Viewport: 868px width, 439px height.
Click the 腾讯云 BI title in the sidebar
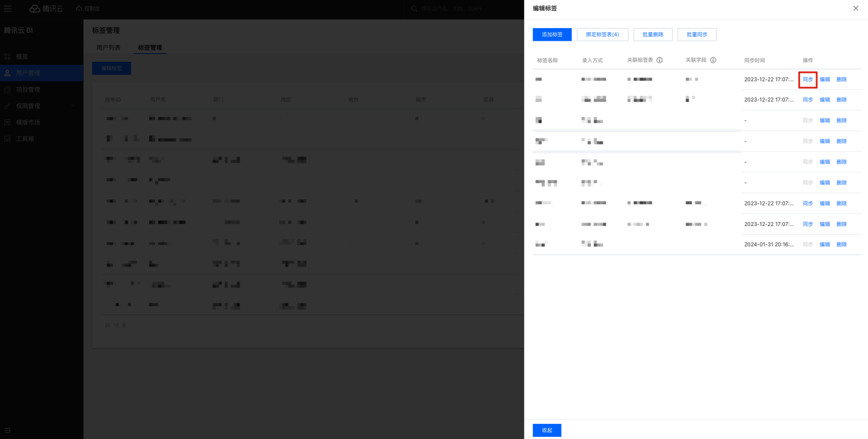pos(18,30)
